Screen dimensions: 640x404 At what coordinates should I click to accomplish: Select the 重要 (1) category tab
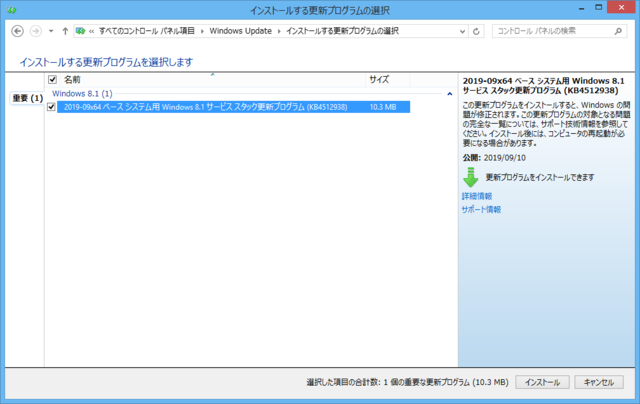(27, 98)
